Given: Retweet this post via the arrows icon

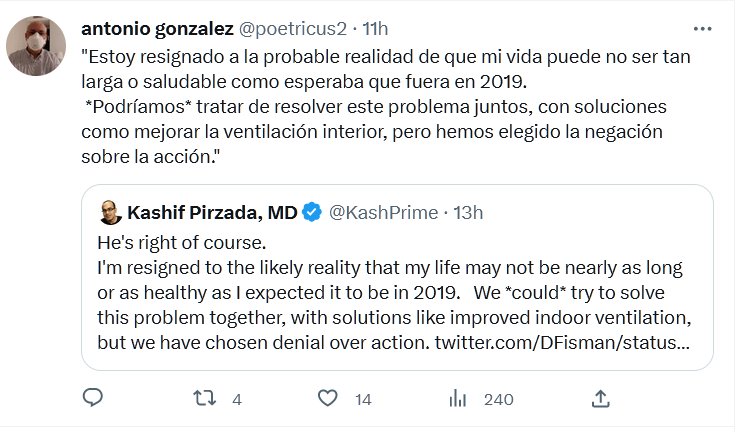Looking at the screenshot, I should coord(205,399).
